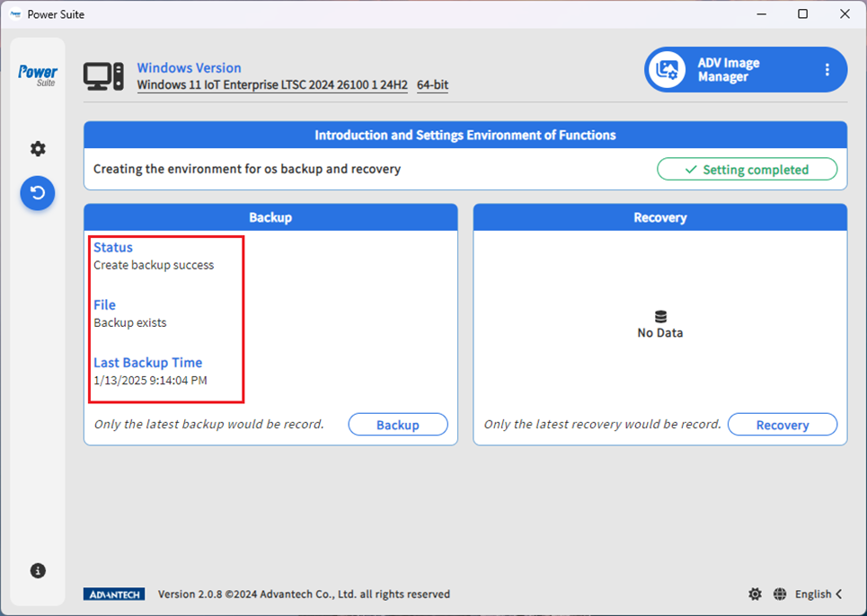Click the gear icon in the footer
The height and width of the screenshot is (616, 867).
pos(755,594)
